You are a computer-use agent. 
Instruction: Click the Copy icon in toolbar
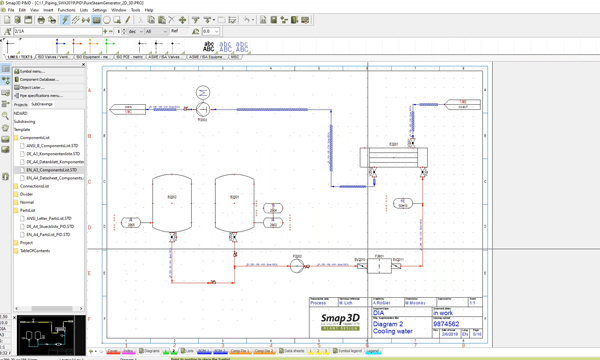pyautogui.click(x=151, y=20)
